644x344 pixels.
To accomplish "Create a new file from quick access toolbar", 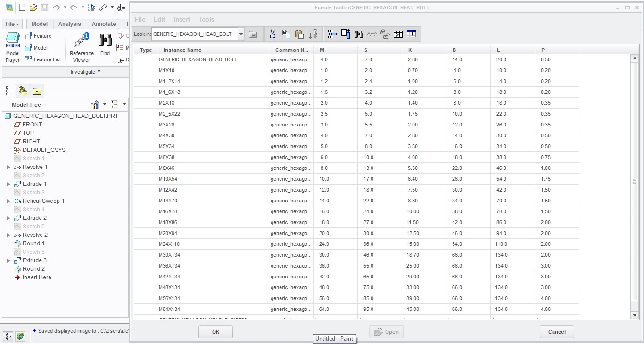I will click(22, 8).
